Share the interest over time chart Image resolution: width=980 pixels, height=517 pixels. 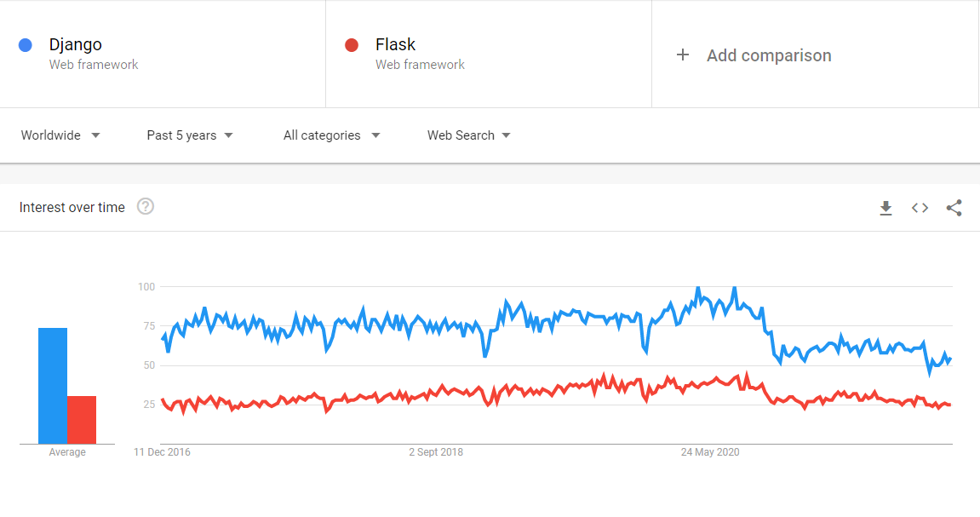pyautogui.click(x=954, y=208)
